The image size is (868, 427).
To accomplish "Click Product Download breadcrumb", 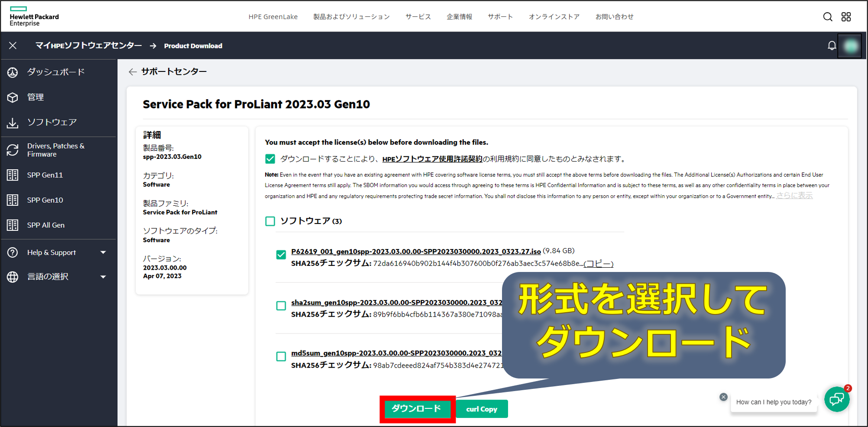I will pyautogui.click(x=193, y=46).
